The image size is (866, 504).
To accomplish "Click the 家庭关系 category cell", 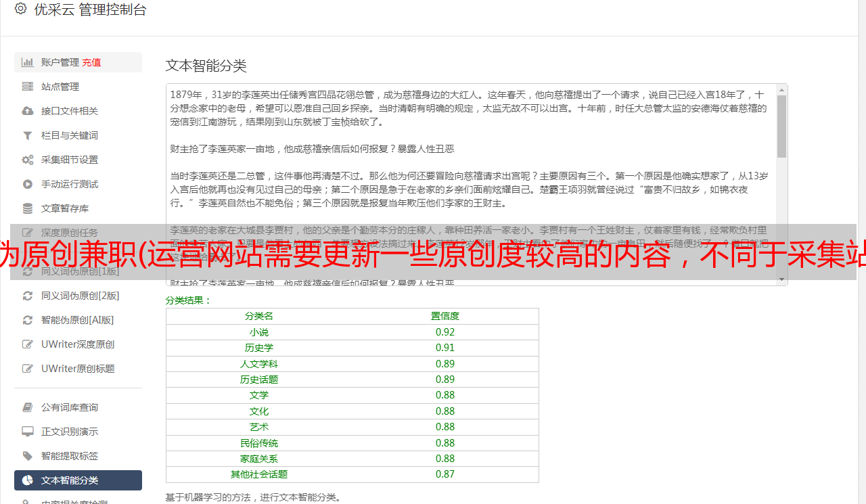I will point(259,459).
